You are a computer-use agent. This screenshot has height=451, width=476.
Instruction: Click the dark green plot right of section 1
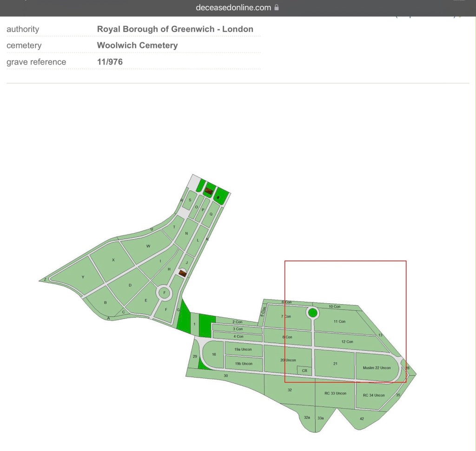(207, 326)
